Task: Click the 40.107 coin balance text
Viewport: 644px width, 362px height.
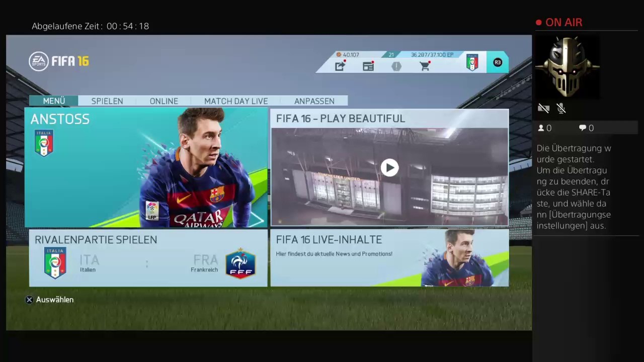Action: [351, 55]
